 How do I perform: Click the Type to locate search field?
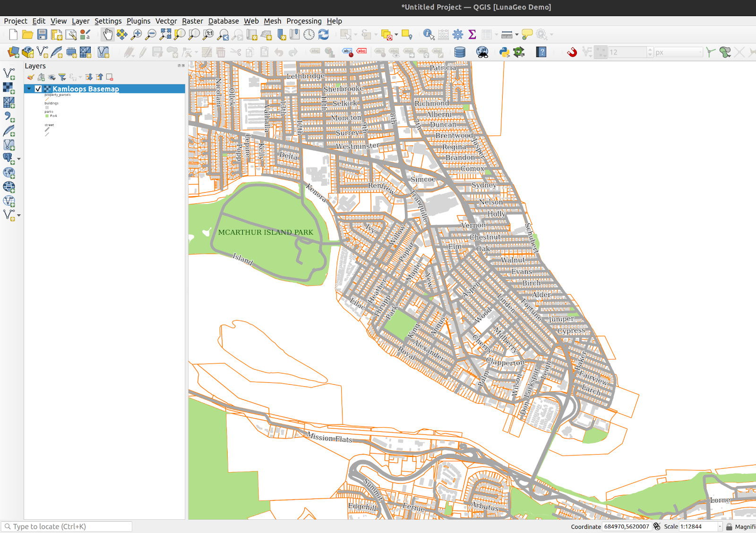pos(66,526)
